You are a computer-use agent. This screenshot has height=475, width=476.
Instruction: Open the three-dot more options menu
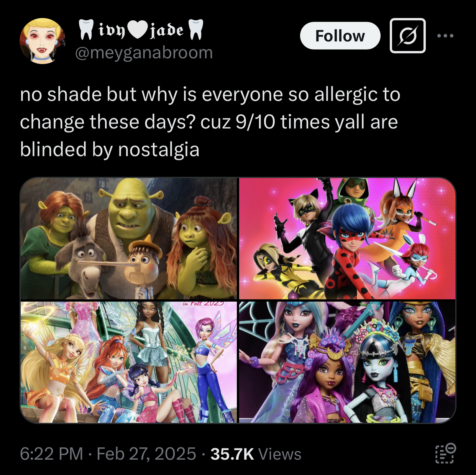[445, 36]
